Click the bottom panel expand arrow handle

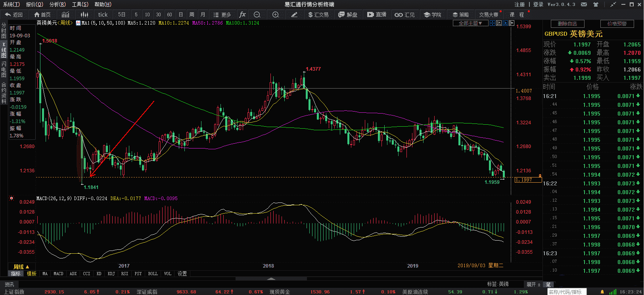click(x=271, y=279)
